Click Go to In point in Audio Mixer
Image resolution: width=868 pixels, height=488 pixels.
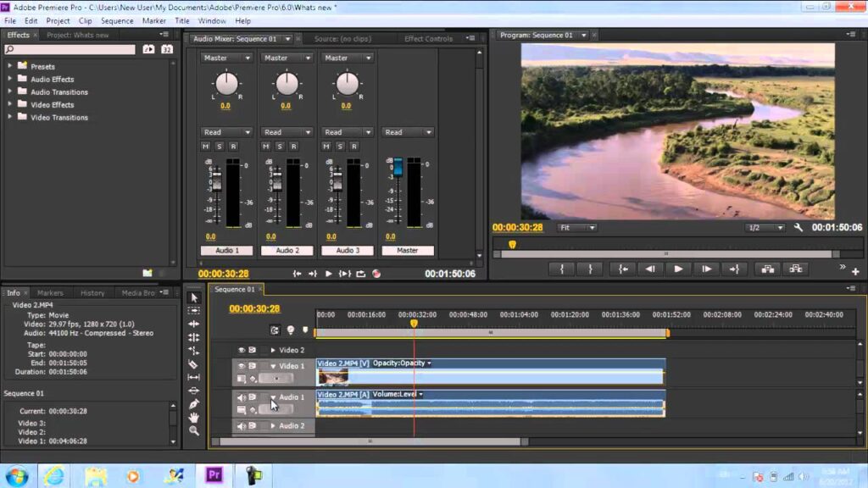(298, 274)
